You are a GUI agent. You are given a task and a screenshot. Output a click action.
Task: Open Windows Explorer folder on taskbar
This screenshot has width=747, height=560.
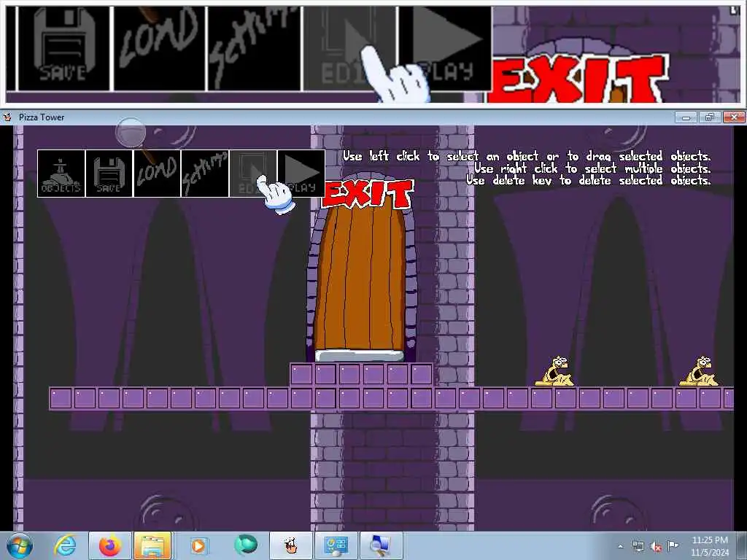[x=152, y=545]
